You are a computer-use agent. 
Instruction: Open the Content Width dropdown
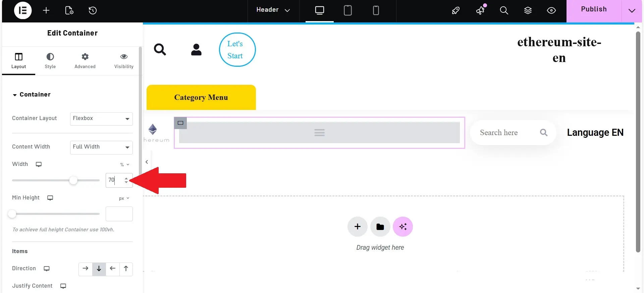pos(101,147)
